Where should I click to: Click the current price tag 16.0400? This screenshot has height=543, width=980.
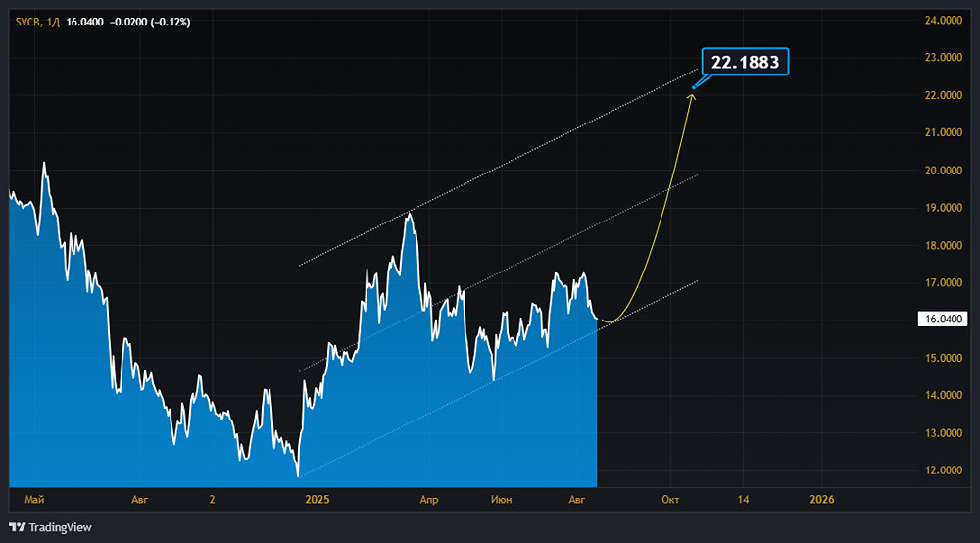click(x=943, y=320)
